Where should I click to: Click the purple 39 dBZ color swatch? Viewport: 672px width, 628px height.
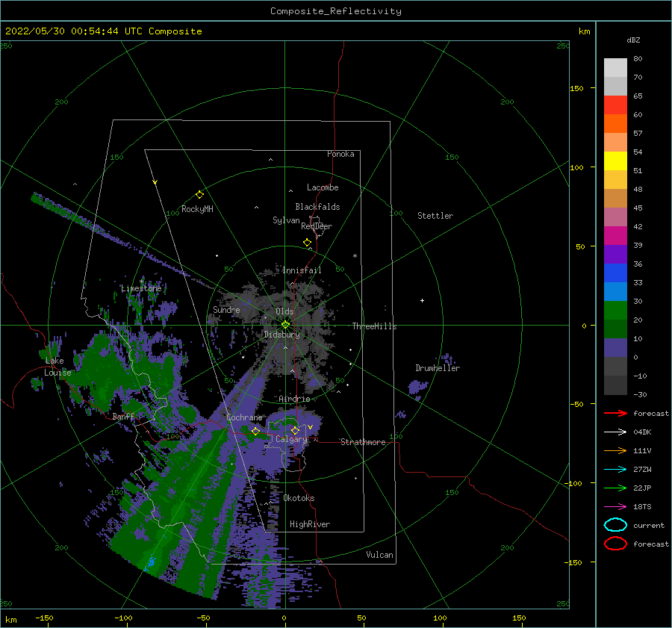[x=615, y=254]
